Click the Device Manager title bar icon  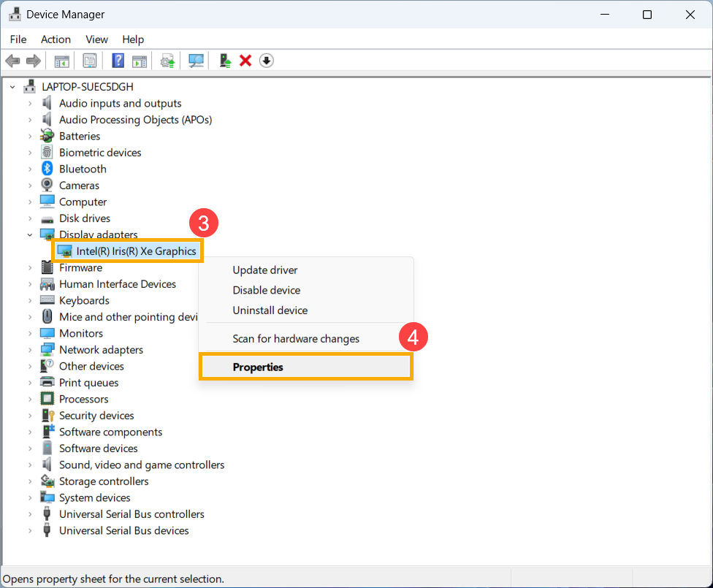[x=15, y=14]
